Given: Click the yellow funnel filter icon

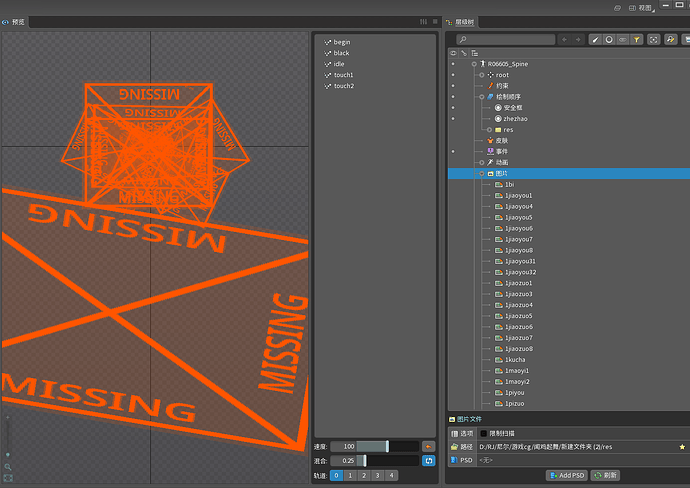Looking at the screenshot, I should [x=636, y=39].
